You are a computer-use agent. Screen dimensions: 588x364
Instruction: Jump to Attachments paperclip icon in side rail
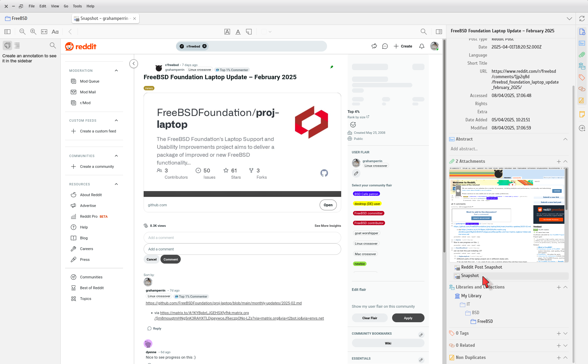pos(582,55)
